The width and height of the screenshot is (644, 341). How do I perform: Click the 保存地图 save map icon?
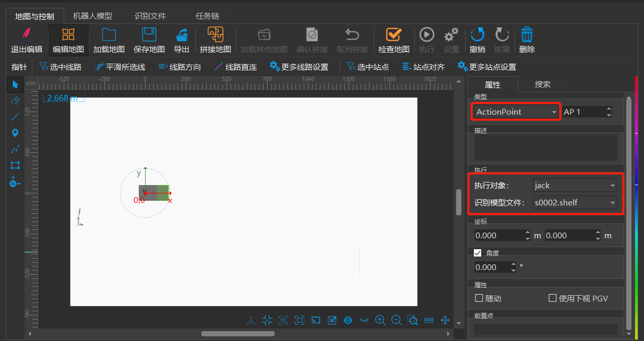pos(149,35)
